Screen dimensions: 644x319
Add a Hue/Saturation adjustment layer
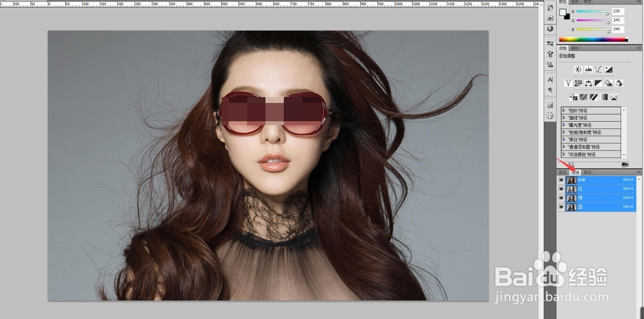click(578, 83)
